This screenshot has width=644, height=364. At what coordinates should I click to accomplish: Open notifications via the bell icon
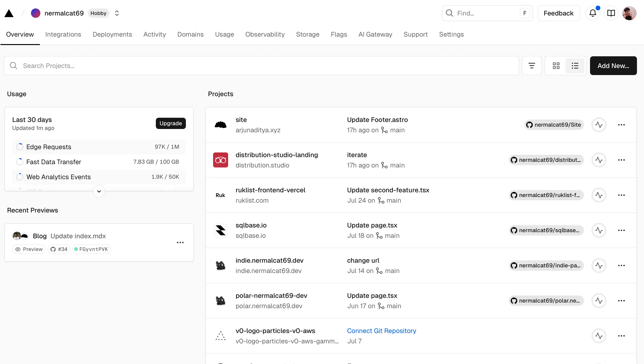593,13
